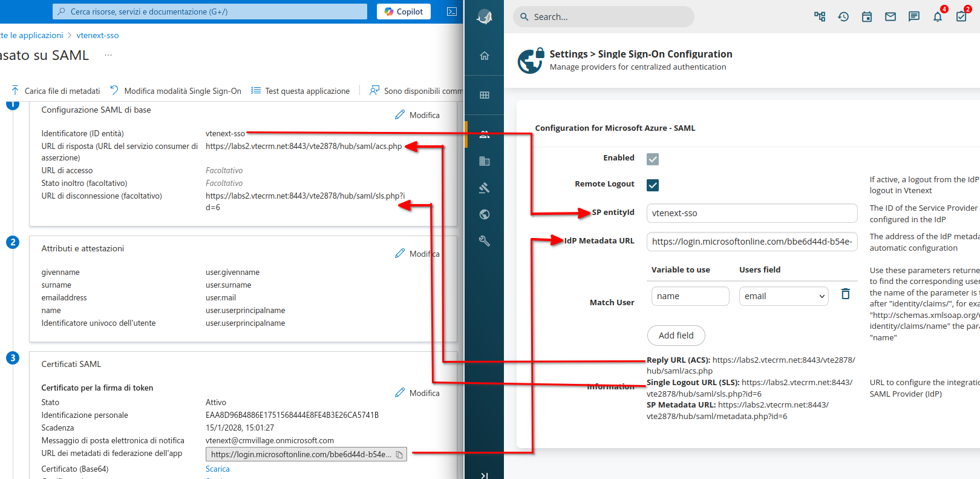
Task: Focus the Azure resource search bar
Action: pos(210,12)
